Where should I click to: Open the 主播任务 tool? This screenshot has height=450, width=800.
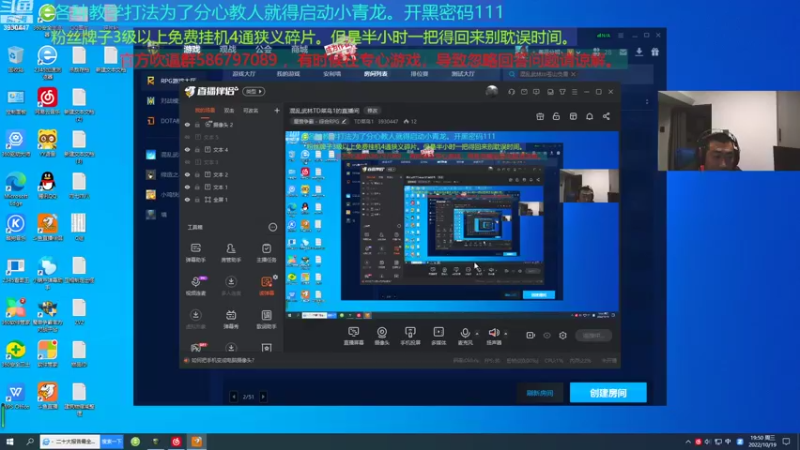coord(266,253)
